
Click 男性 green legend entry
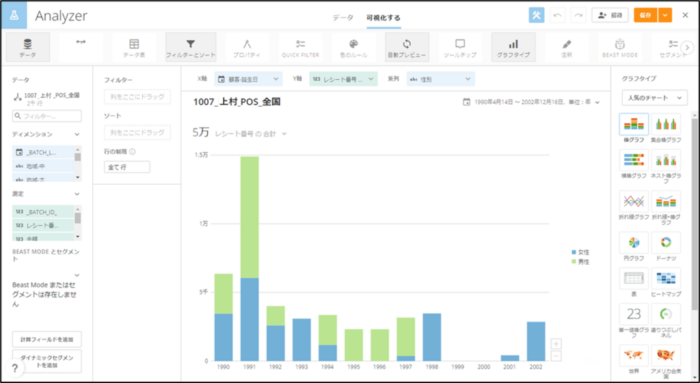pos(580,262)
